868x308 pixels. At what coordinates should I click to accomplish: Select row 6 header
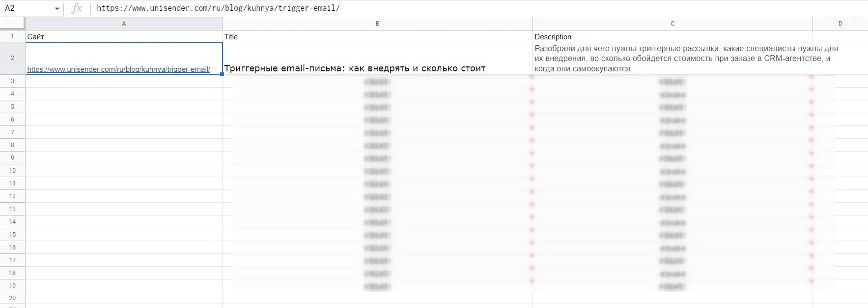[x=12, y=120]
